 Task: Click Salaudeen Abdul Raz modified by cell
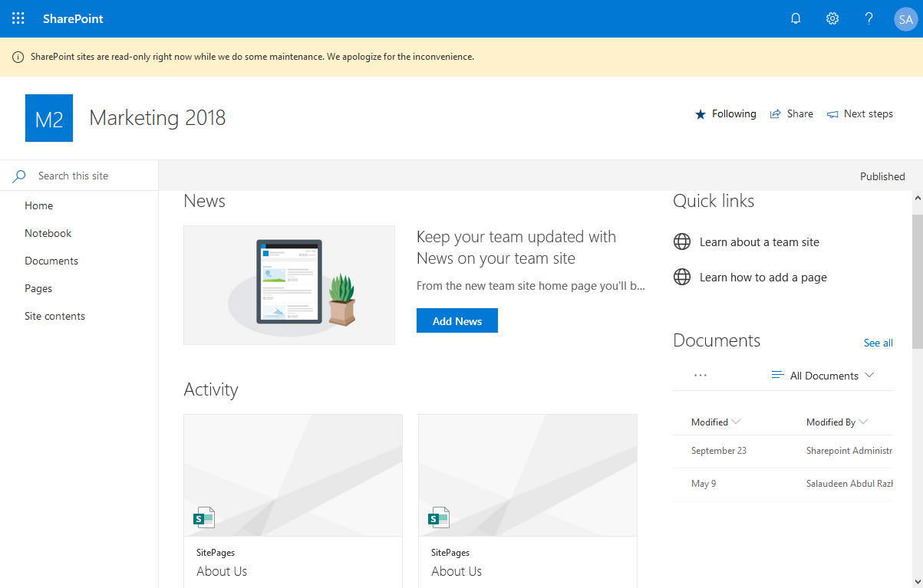click(x=849, y=484)
